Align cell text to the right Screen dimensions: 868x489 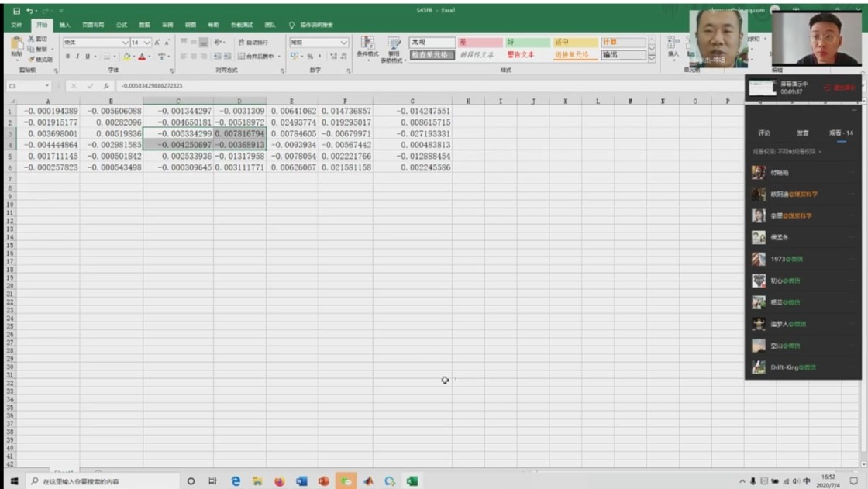coord(204,57)
